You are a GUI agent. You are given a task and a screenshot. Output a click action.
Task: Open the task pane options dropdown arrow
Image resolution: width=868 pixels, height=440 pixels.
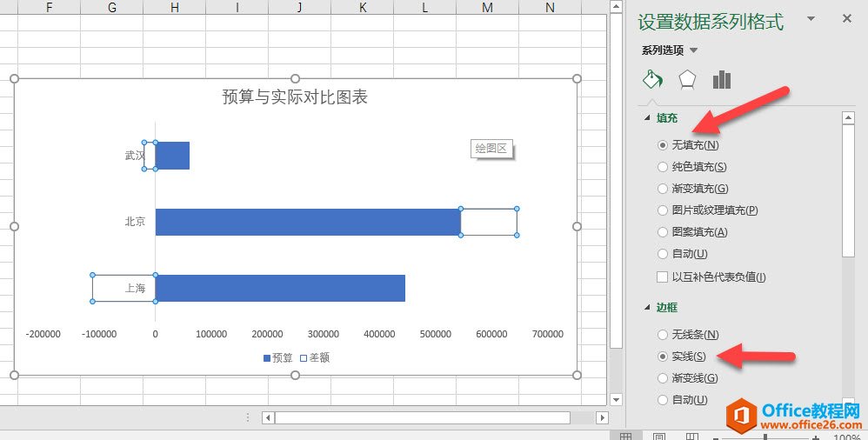pos(811,18)
